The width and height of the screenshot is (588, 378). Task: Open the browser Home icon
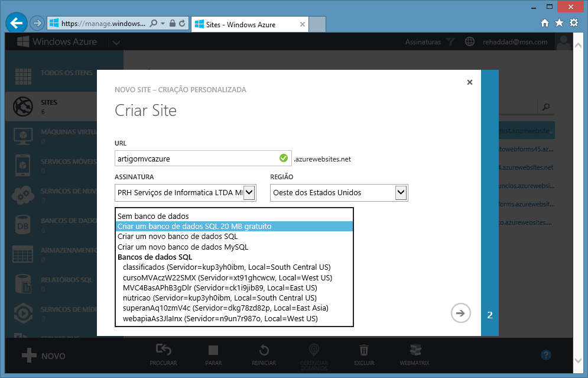[545, 23]
